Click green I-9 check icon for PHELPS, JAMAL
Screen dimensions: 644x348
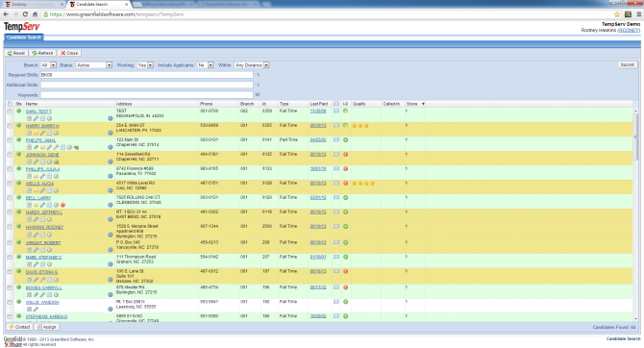click(345, 140)
